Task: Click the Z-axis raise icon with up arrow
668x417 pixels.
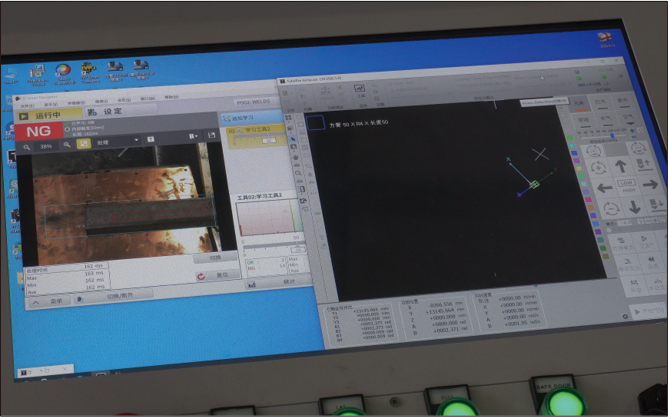Action: [643, 164]
